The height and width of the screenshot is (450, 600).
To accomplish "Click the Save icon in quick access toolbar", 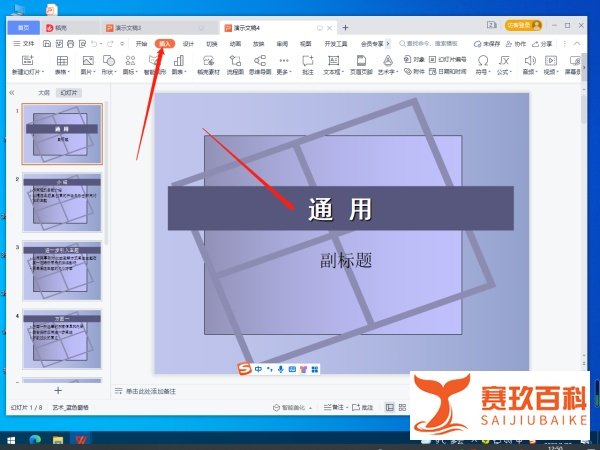I will [x=47, y=44].
